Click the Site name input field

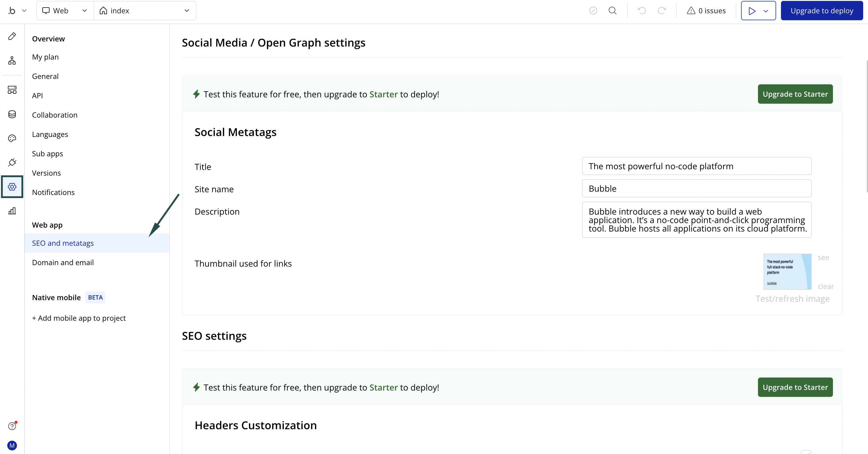(697, 188)
